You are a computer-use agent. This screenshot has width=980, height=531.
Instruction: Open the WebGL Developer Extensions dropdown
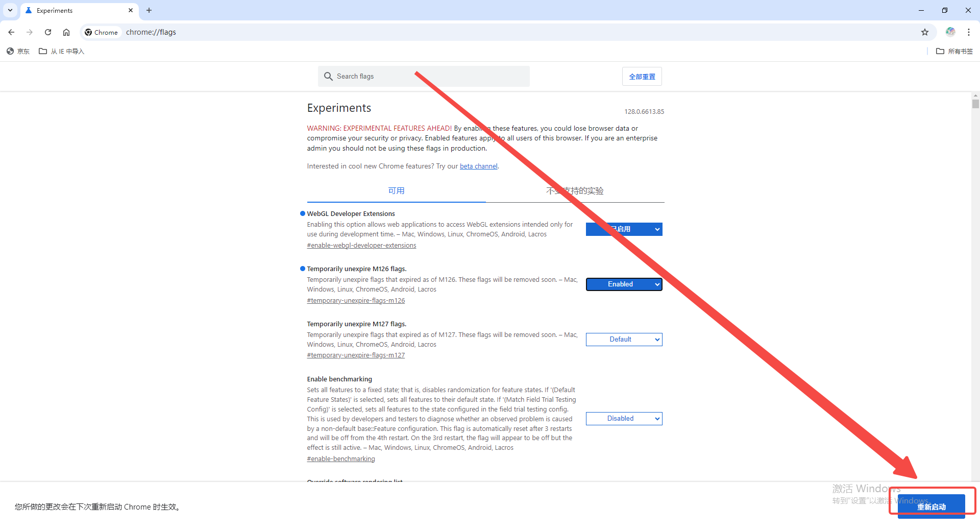point(624,229)
